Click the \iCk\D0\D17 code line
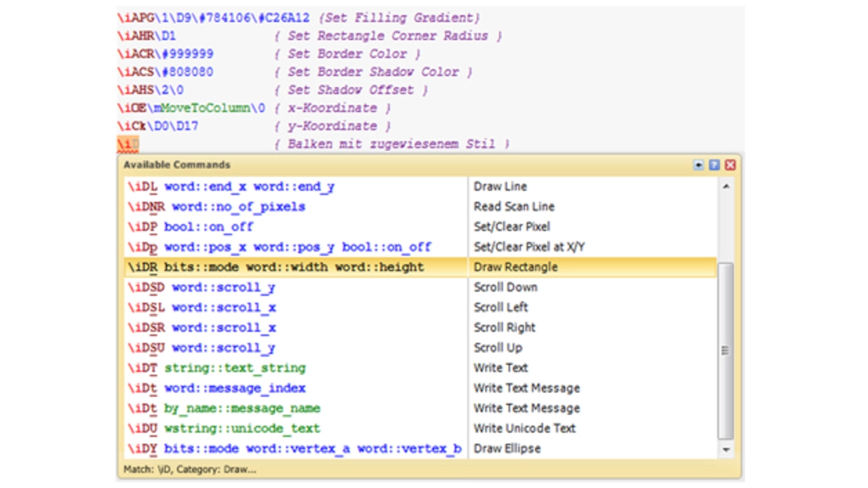Image resolution: width=868 pixels, height=488 pixels. pyautogui.click(x=157, y=126)
